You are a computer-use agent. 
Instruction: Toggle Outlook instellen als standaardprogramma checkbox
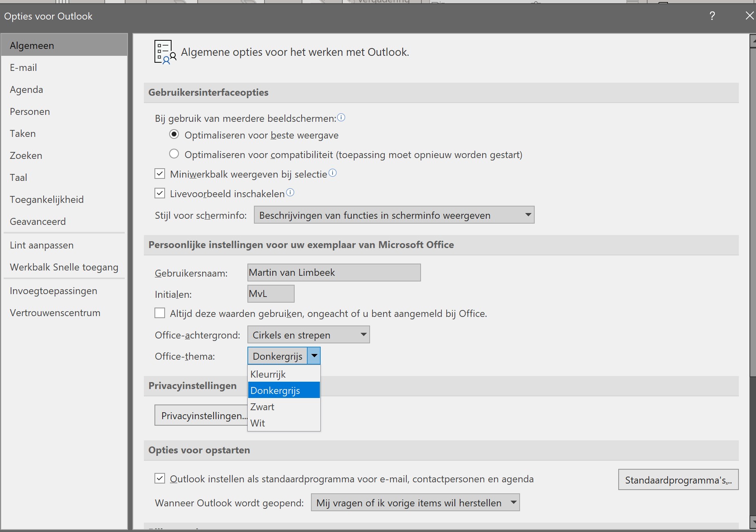click(160, 479)
